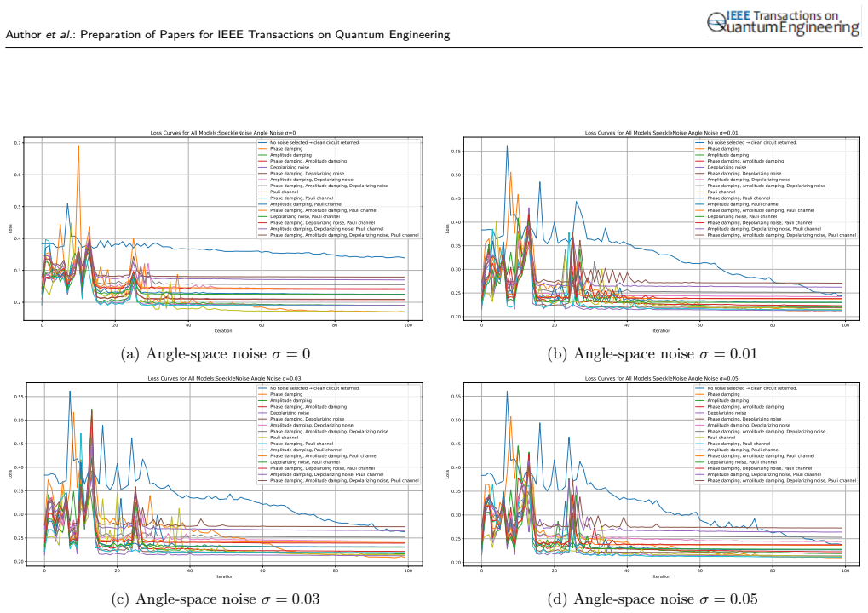This screenshot has width=868, height=613.
Task: Click the '0.7' y-axis tick on the σ=0 plot
Action: [x=18, y=143]
